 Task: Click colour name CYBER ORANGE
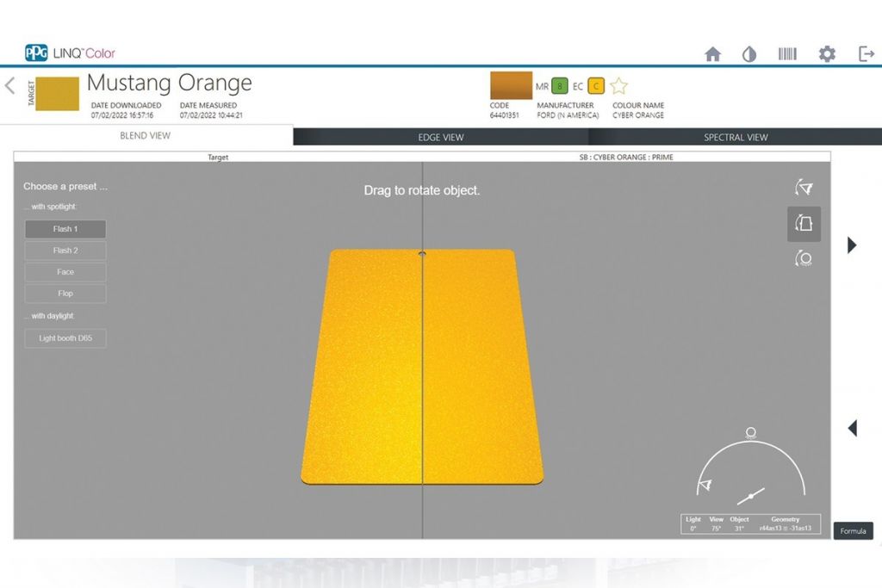[638, 115]
